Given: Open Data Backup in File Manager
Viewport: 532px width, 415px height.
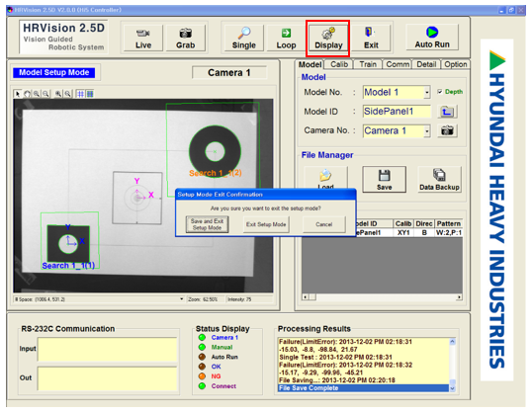Looking at the screenshot, I should pyautogui.click(x=439, y=180).
